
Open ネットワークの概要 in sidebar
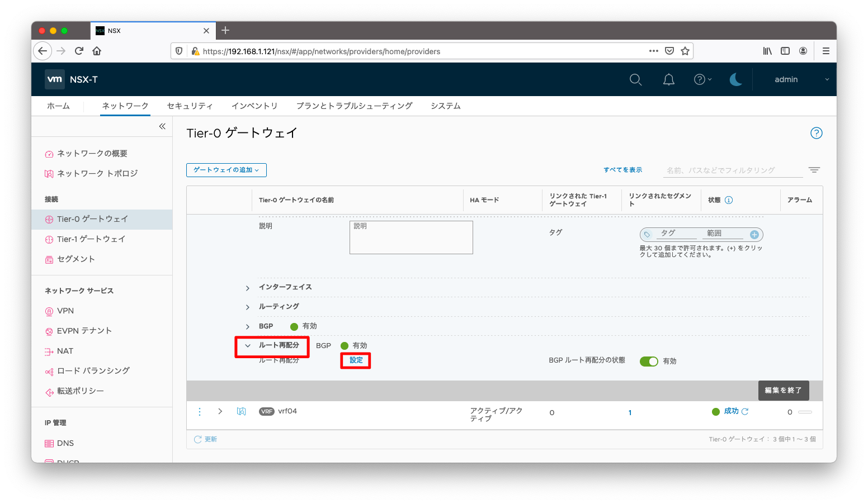click(92, 154)
